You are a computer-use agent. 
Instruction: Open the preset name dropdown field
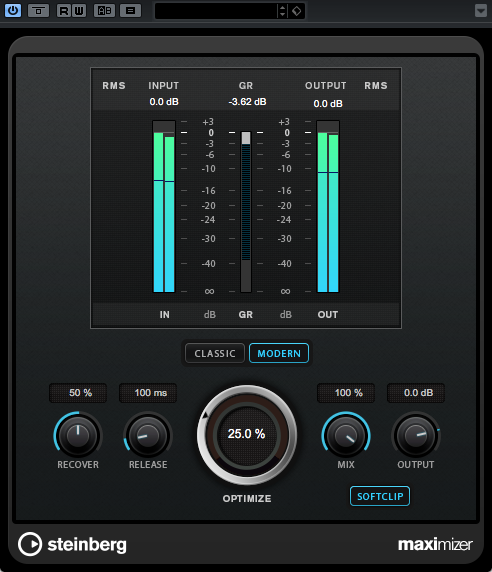pos(216,11)
